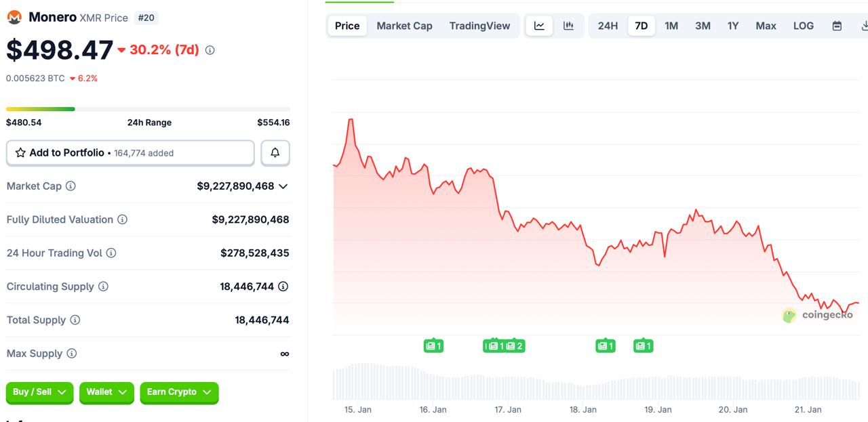Click the 24h Range progress bar
Image resolution: width=868 pixels, height=422 pixels.
148,108
